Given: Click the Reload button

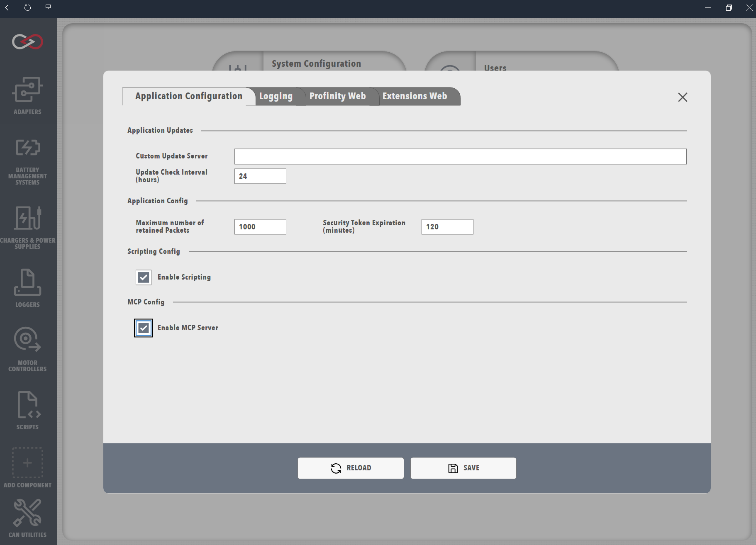Looking at the screenshot, I should [351, 468].
